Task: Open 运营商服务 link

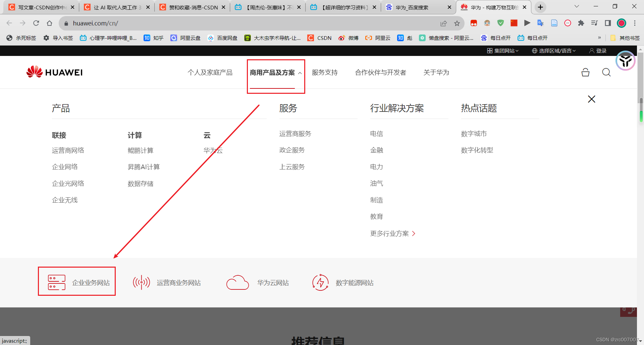Action: [x=295, y=134]
